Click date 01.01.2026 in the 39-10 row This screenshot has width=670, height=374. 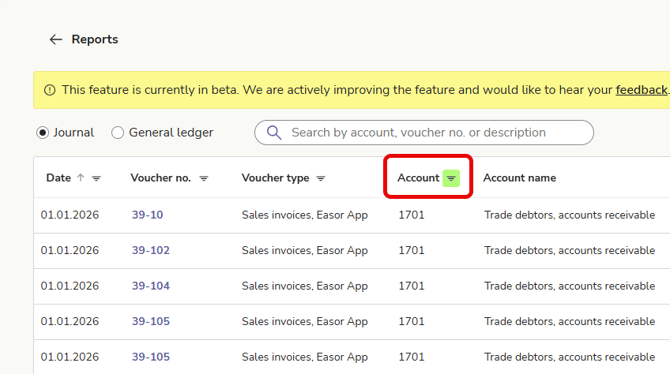pyautogui.click(x=70, y=215)
